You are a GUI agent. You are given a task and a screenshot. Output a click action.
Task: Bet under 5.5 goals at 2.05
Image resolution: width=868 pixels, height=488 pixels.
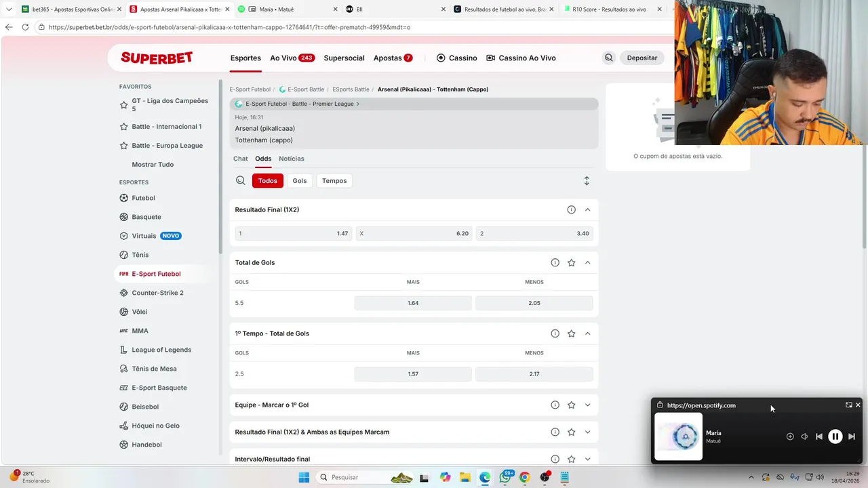534,303
